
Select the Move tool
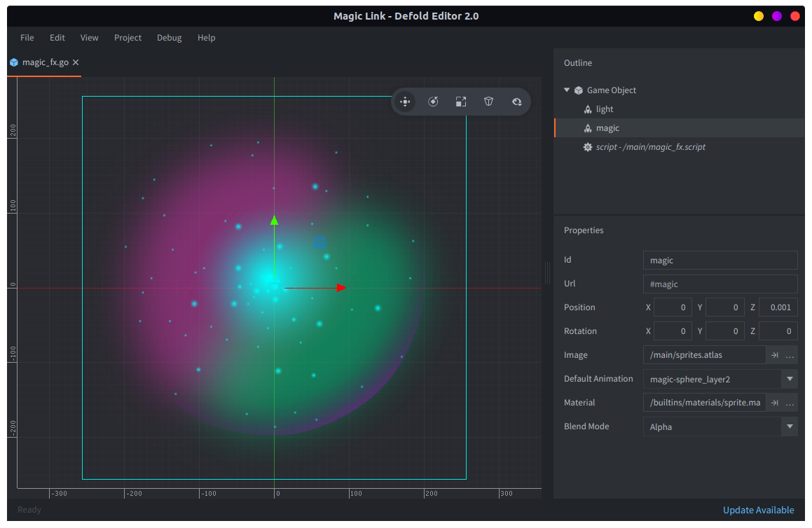[405, 102]
